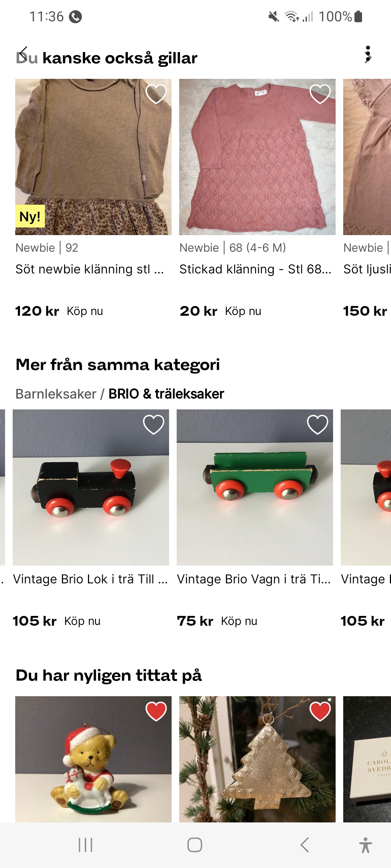The height and width of the screenshot is (868, 391).
Task: Tap Köp nu for the 20 kr dress
Action: click(243, 311)
